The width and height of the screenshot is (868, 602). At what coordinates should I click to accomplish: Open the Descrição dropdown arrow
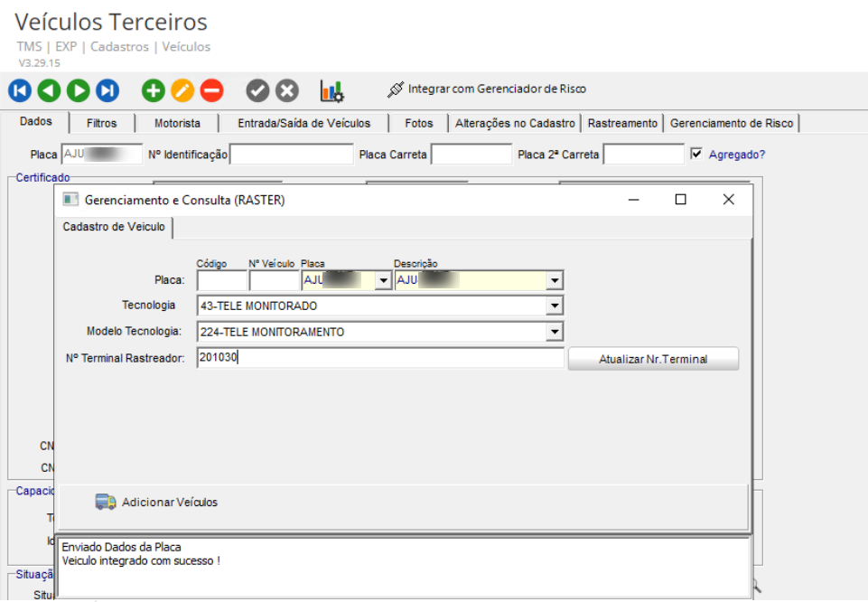[x=554, y=280]
